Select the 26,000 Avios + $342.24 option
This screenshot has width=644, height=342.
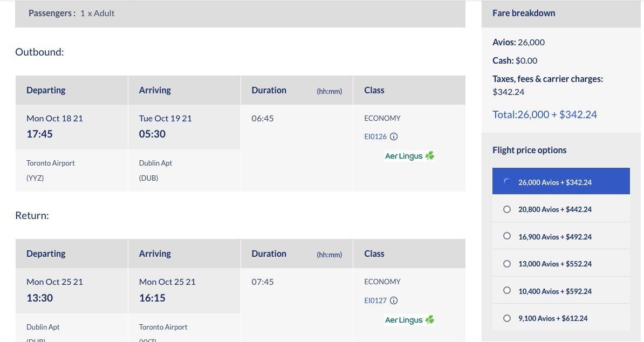[561, 181]
